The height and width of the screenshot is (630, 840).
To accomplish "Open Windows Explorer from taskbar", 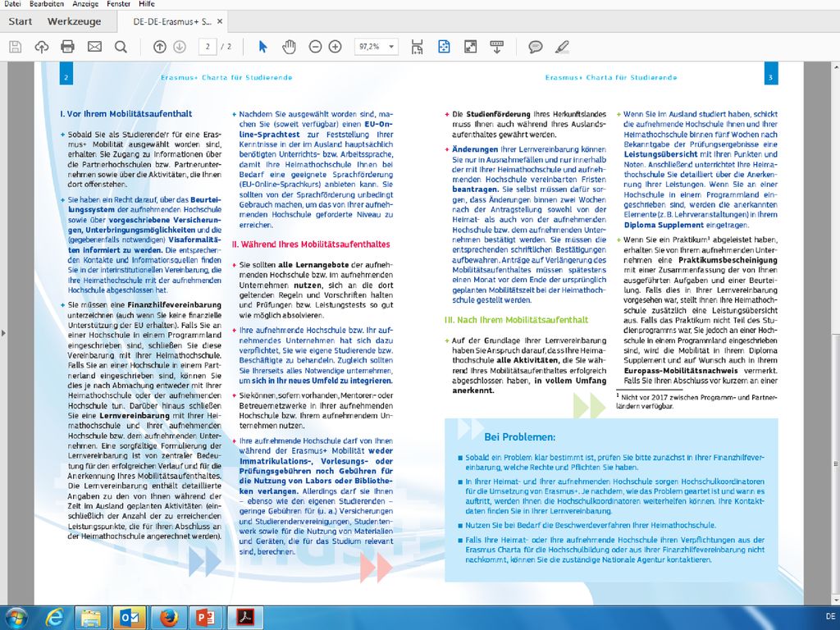I will (92, 618).
